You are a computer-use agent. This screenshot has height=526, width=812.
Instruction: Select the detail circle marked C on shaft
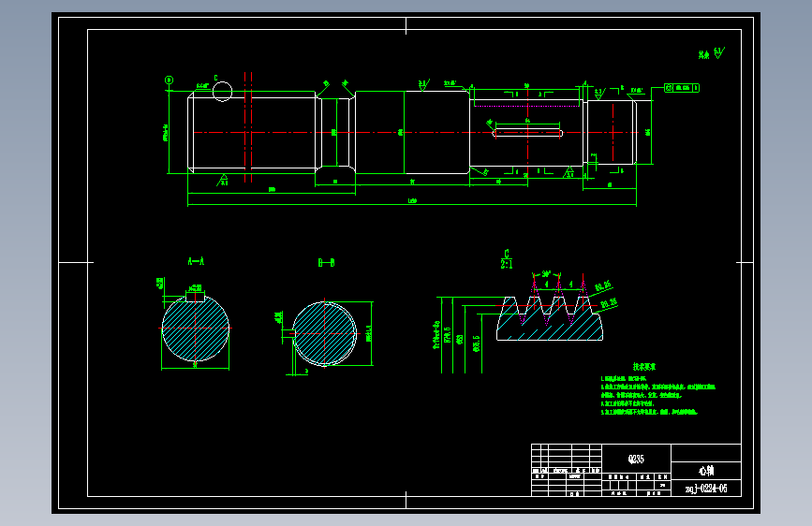(x=223, y=92)
